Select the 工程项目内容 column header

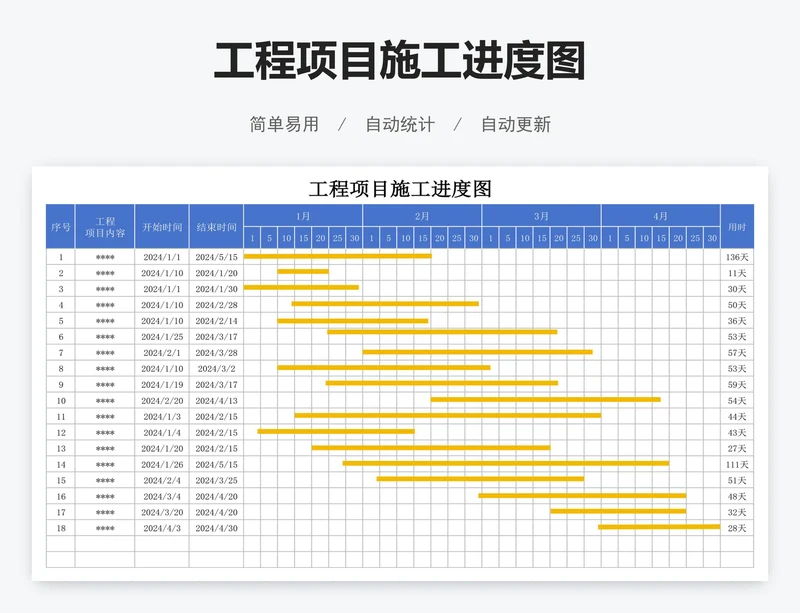click(x=105, y=227)
